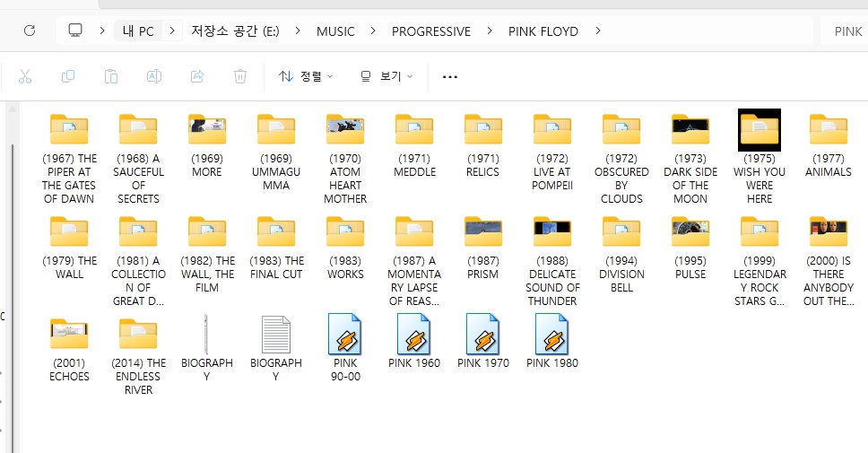868x453 pixels.
Task: Open the three-dots more options menu
Action: point(450,76)
